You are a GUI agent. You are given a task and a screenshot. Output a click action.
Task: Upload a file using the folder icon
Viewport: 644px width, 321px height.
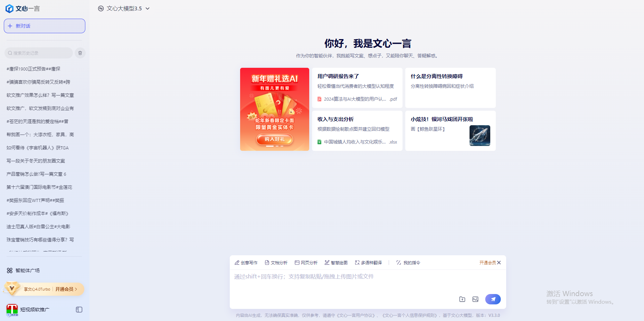point(462,299)
